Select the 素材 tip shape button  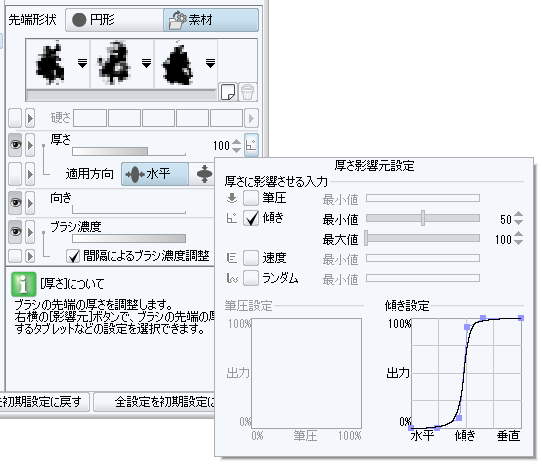click(211, 20)
